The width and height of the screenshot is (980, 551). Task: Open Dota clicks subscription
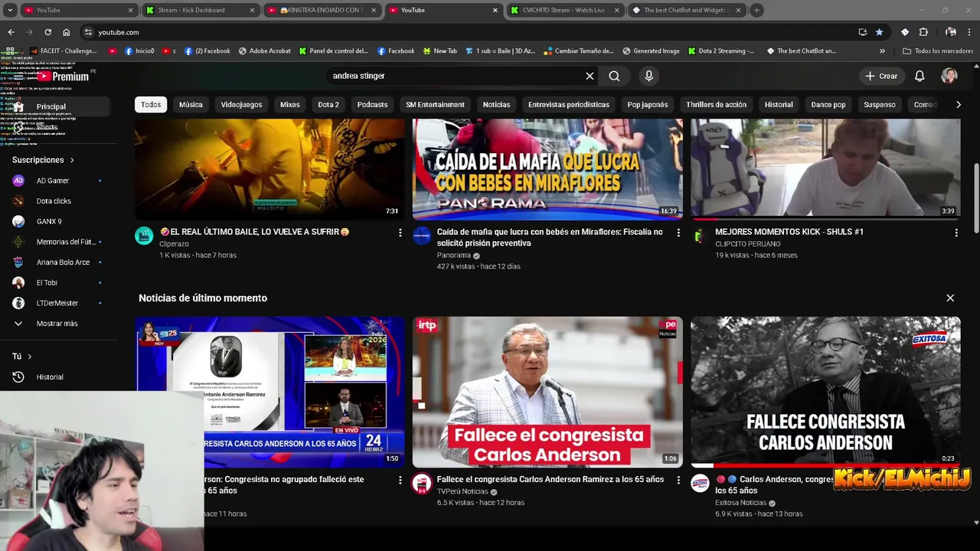(55, 201)
